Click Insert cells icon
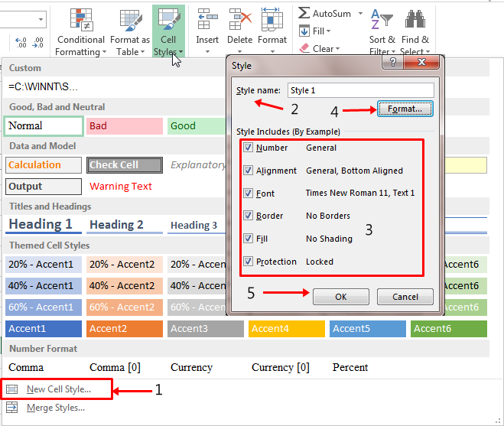This screenshot has width=504, height=426. click(207, 19)
